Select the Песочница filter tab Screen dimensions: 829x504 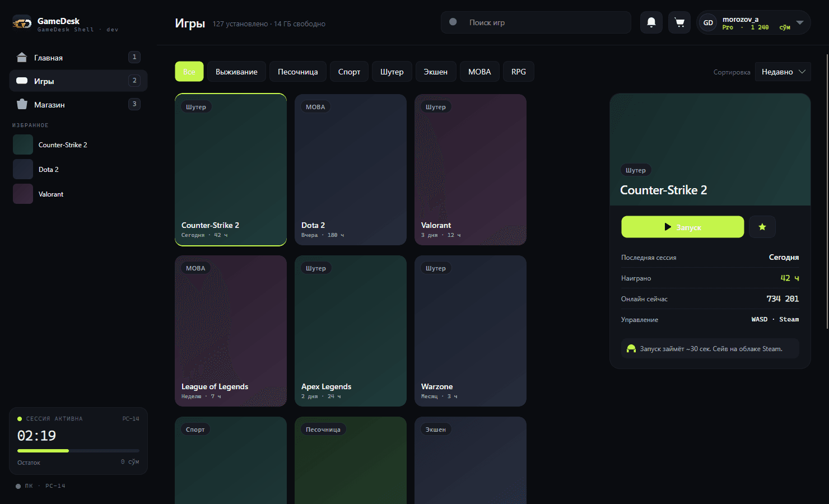point(297,72)
